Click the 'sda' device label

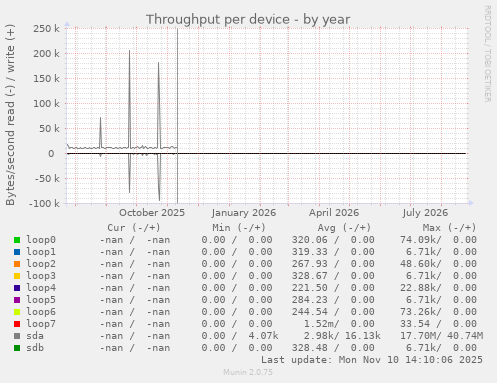pos(35,336)
